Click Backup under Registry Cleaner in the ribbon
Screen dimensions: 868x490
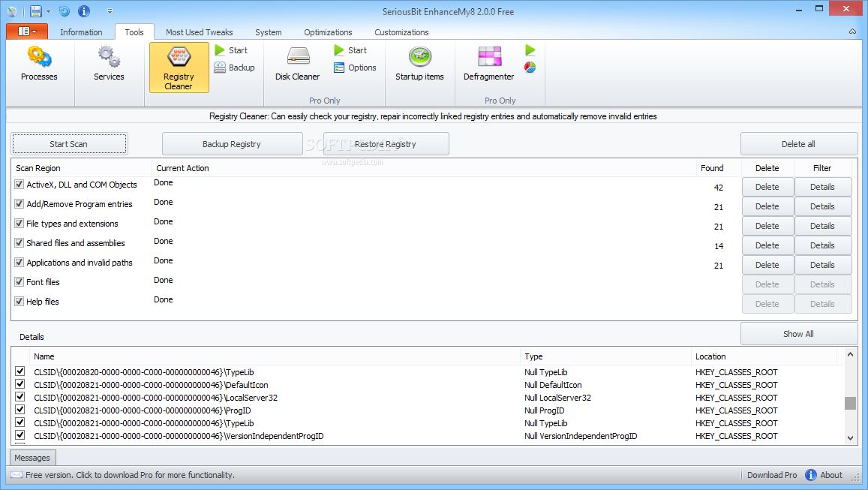235,68
